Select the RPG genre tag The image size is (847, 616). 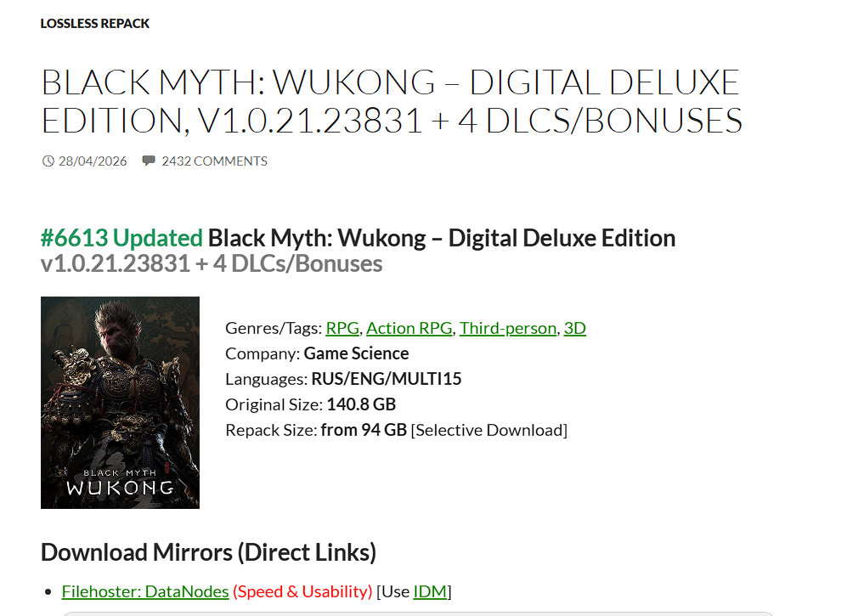342,328
